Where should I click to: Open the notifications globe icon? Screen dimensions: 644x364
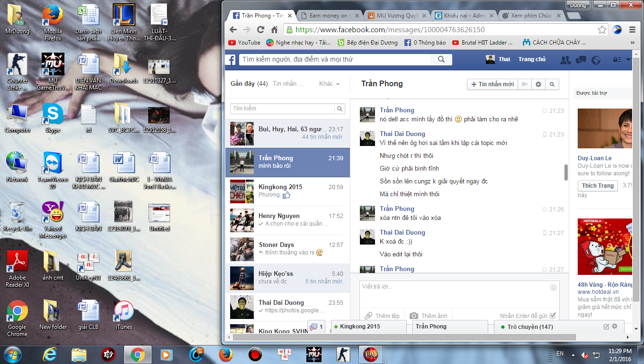tap(596, 60)
